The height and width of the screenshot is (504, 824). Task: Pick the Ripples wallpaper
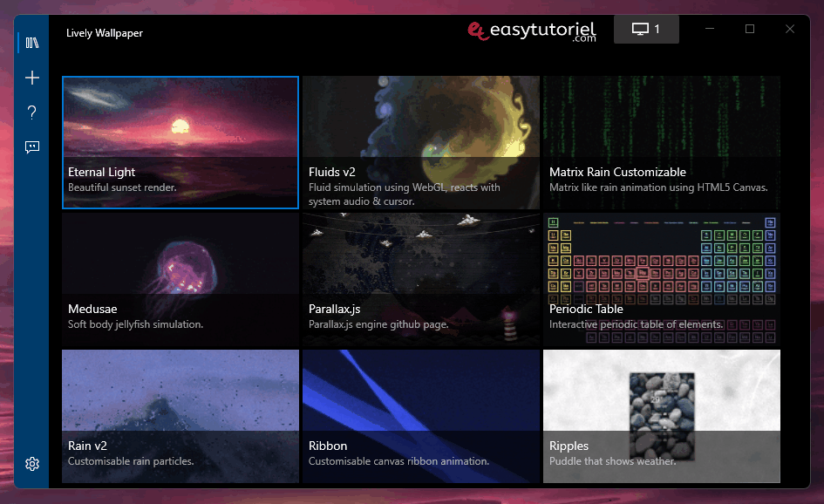pos(662,416)
